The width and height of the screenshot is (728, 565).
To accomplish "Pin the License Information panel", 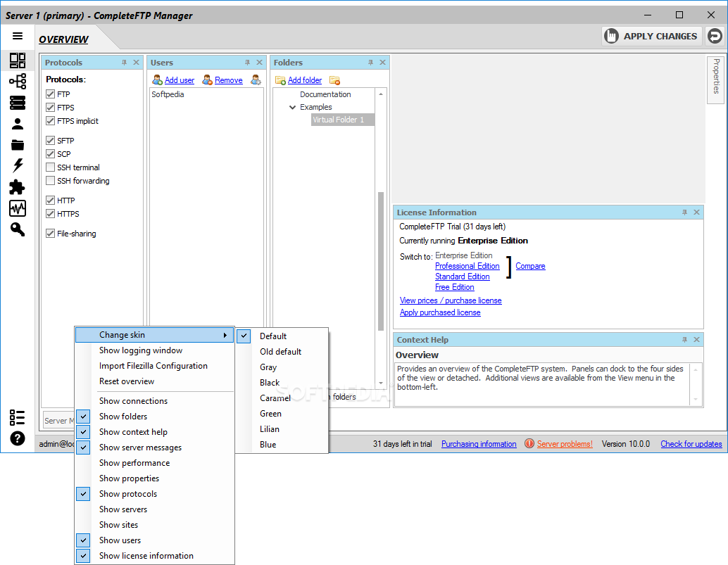I will [x=684, y=212].
